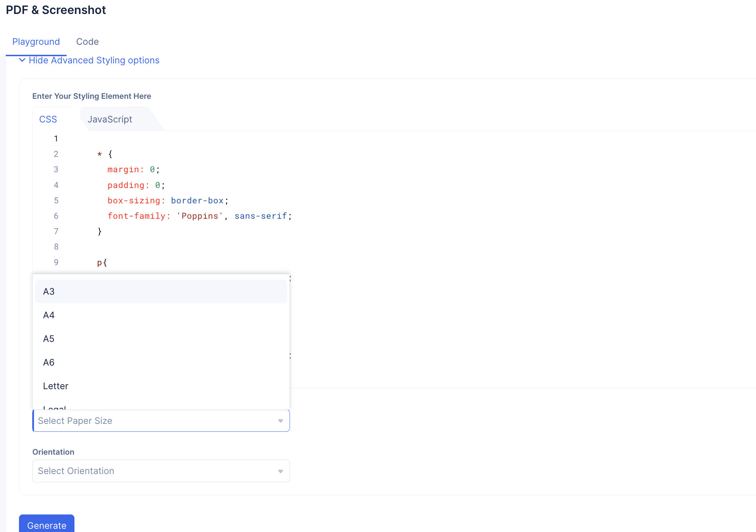This screenshot has height=532, width=756.
Task: Click the Paper Size dropdown arrow icon
Action: point(281,421)
